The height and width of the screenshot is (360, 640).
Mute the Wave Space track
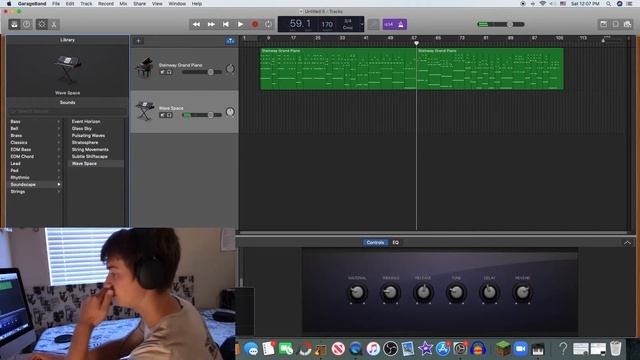click(x=162, y=115)
